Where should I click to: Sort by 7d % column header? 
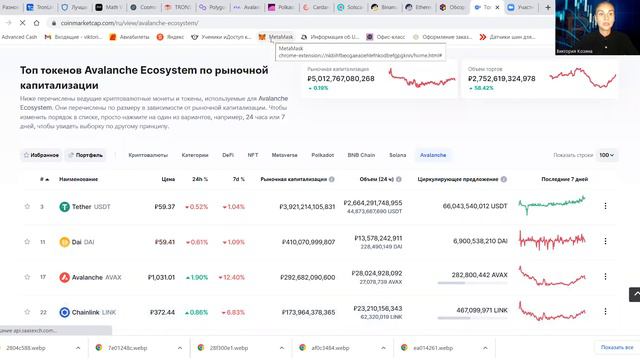tap(238, 179)
